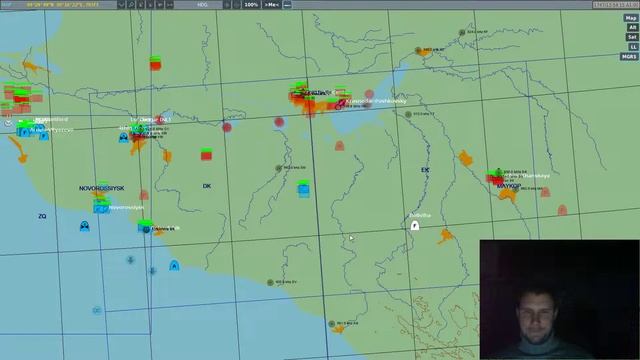Click blue unit icon off the southern coast
640x360 pixels.
coord(174,266)
